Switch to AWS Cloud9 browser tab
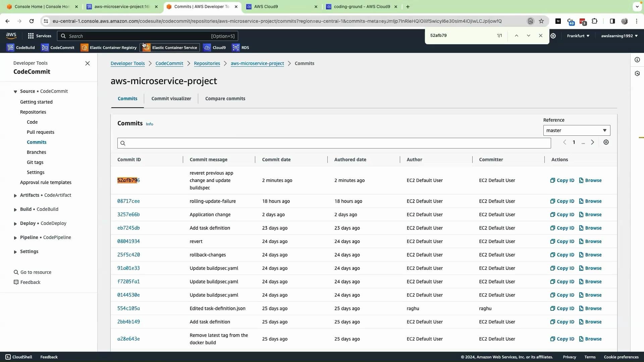The image size is (644, 362). (x=282, y=7)
